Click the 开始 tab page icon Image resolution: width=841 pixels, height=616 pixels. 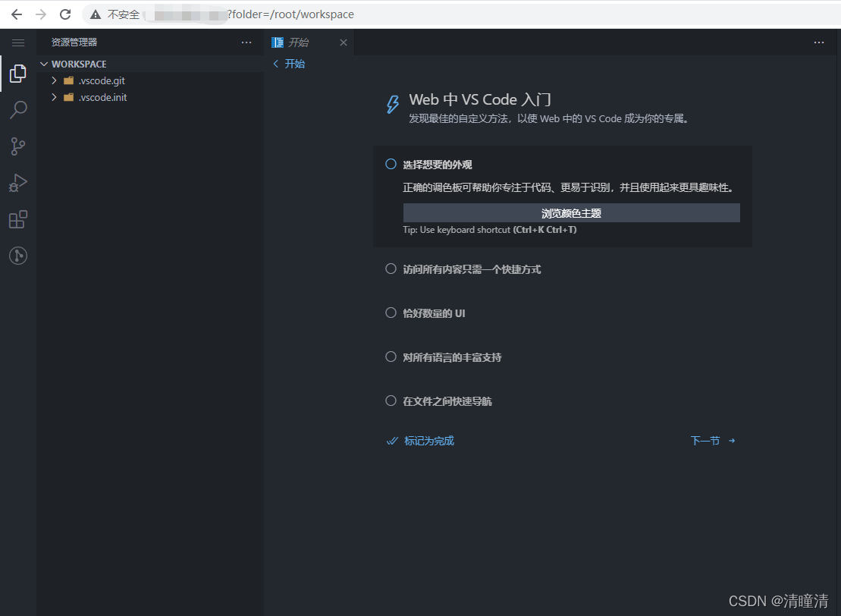click(278, 42)
